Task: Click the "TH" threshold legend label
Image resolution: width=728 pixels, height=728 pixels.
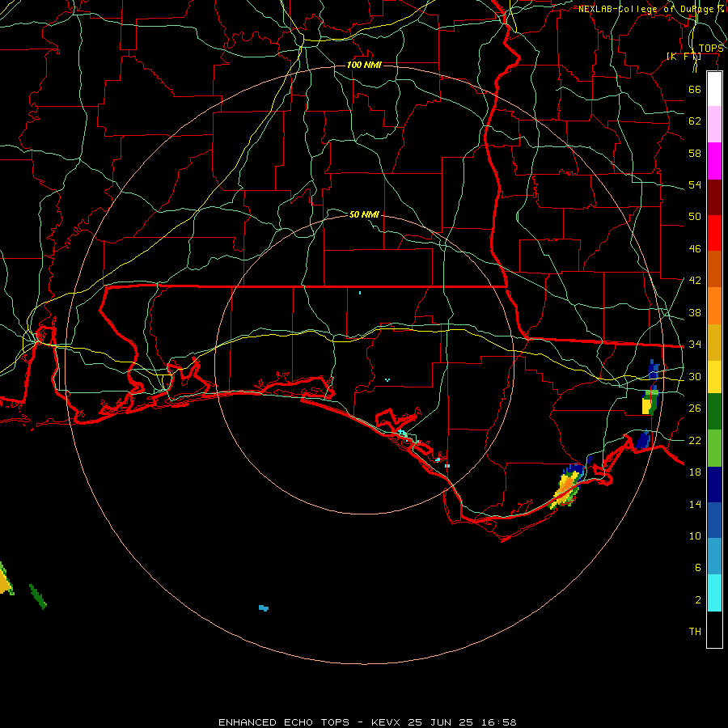Action: (695, 631)
